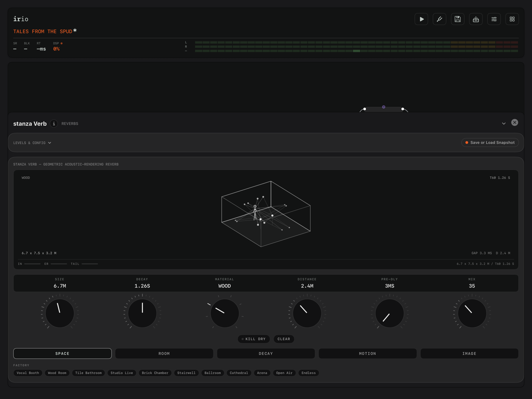Click the T60 1.26 S readout
This screenshot has height=399, width=532.
(500, 178)
